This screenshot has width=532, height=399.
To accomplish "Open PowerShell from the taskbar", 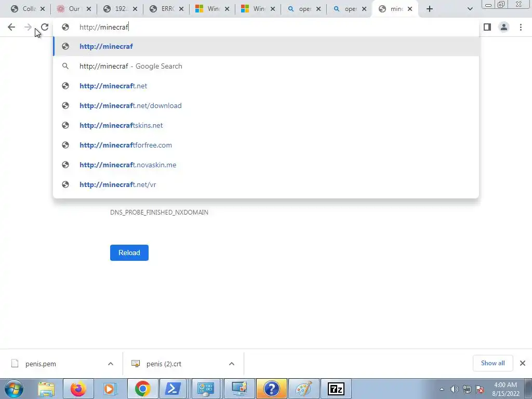I will (x=172, y=389).
